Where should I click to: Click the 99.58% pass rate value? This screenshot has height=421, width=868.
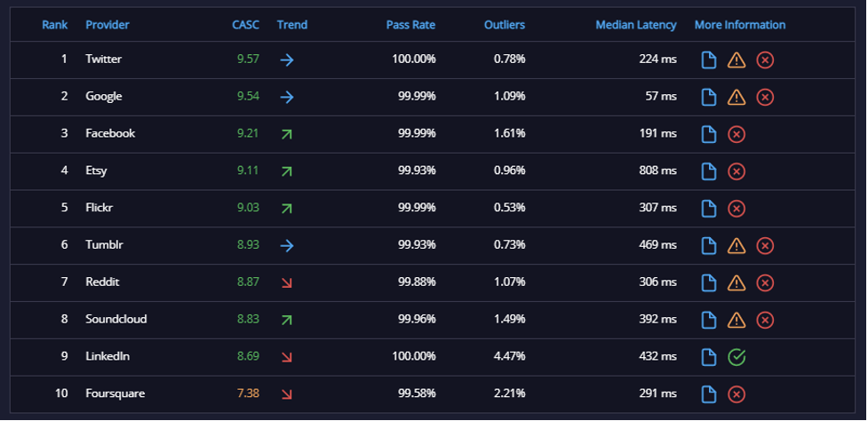point(417,393)
